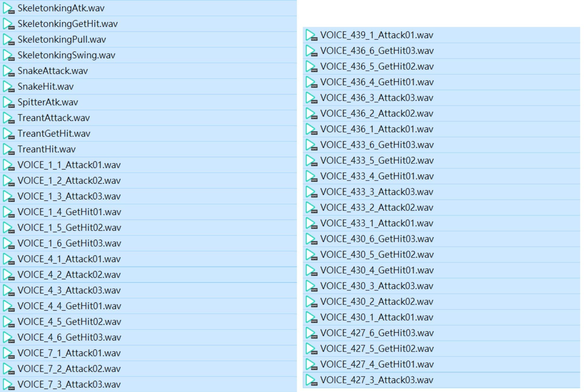Click the icon next to VOICE_439_1_Attack01.wav
This screenshot has width=588, height=392.
click(311, 35)
